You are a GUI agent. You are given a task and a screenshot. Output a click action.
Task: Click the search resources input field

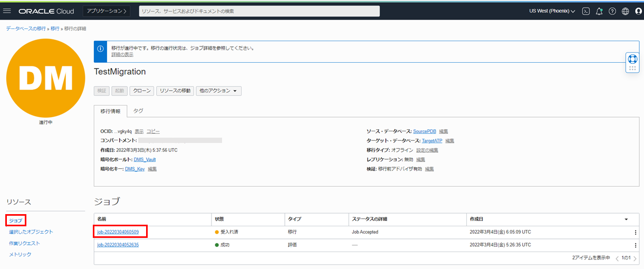(x=259, y=11)
